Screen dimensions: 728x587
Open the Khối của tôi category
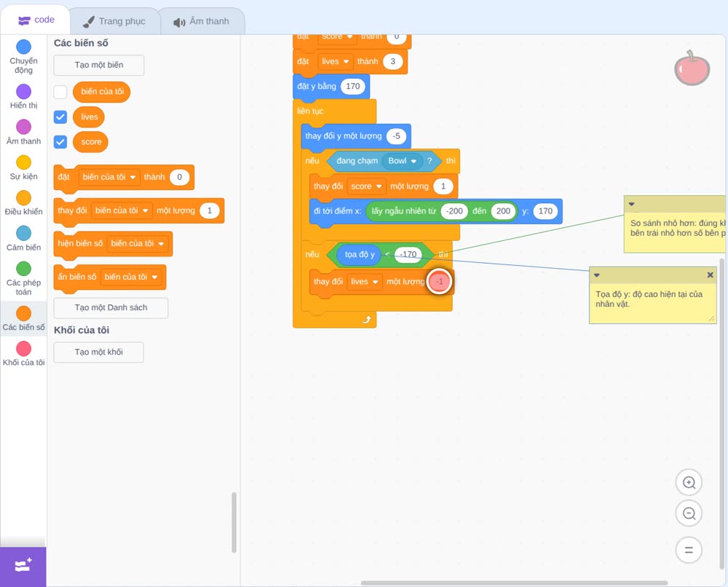[x=23, y=354]
